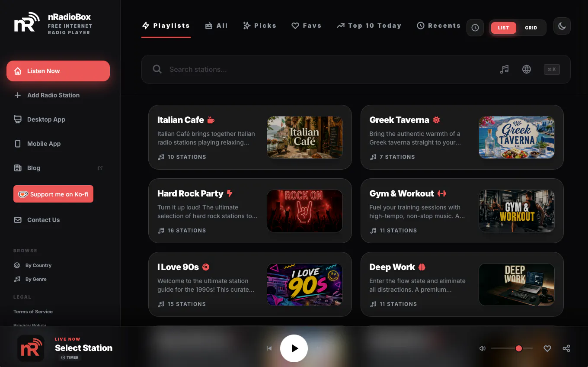Toggle dark mode with the moon icon
Viewport: 588px width, 367px height.
pos(562,26)
